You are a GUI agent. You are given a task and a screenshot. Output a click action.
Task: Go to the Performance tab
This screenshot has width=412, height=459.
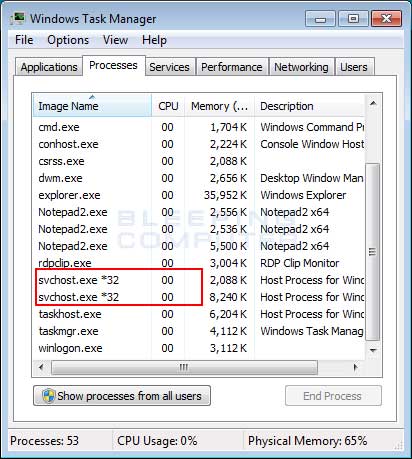coord(232,67)
